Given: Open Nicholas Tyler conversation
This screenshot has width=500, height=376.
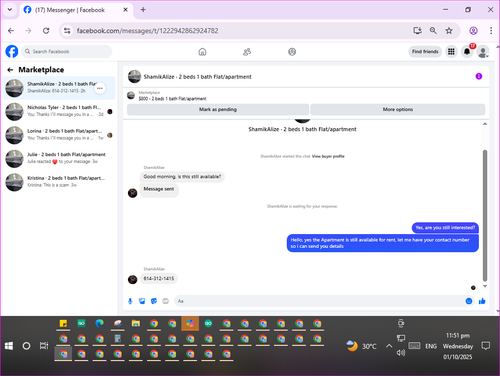Looking at the screenshot, I should tap(59, 111).
